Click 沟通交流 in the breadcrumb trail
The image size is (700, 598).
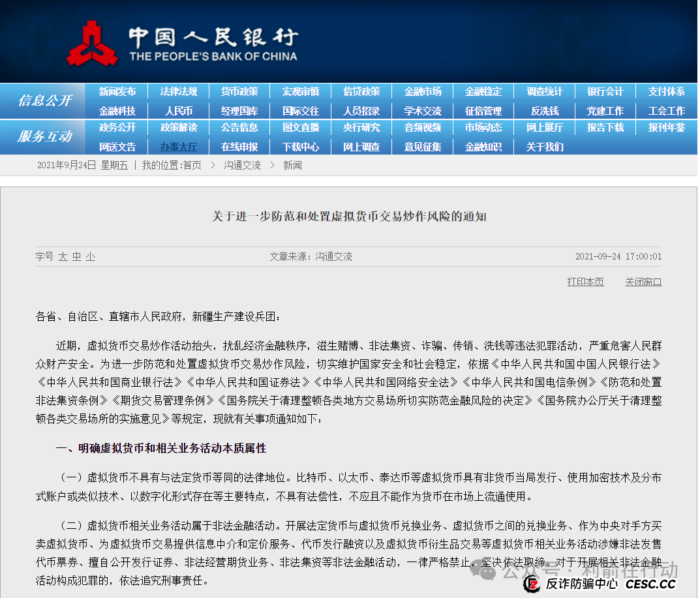(242, 165)
